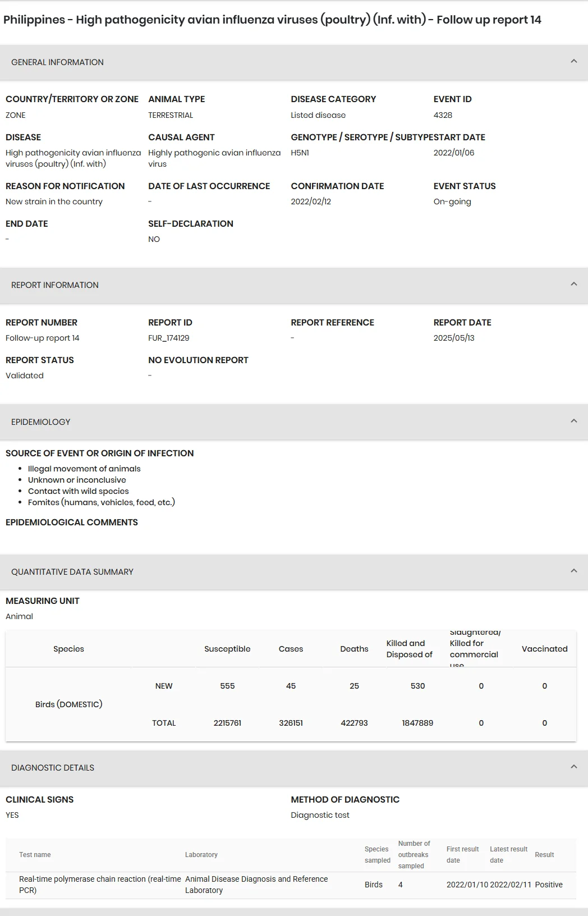The width and height of the screenshot is (588, 916).
Task: Click the Test name column header
Action: click(35, 855)
